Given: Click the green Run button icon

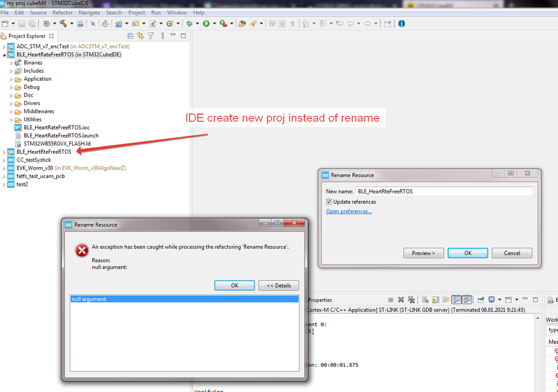Looking at the screenshot, I should (x=206, y=23).
